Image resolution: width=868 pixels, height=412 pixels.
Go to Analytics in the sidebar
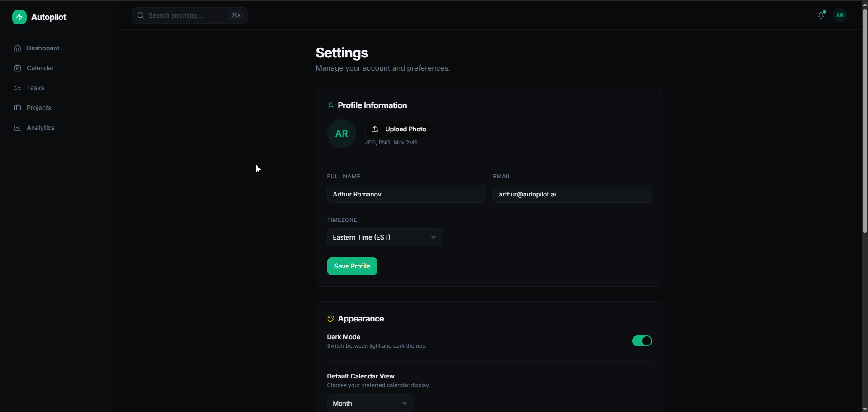click(x=40, y=128)
